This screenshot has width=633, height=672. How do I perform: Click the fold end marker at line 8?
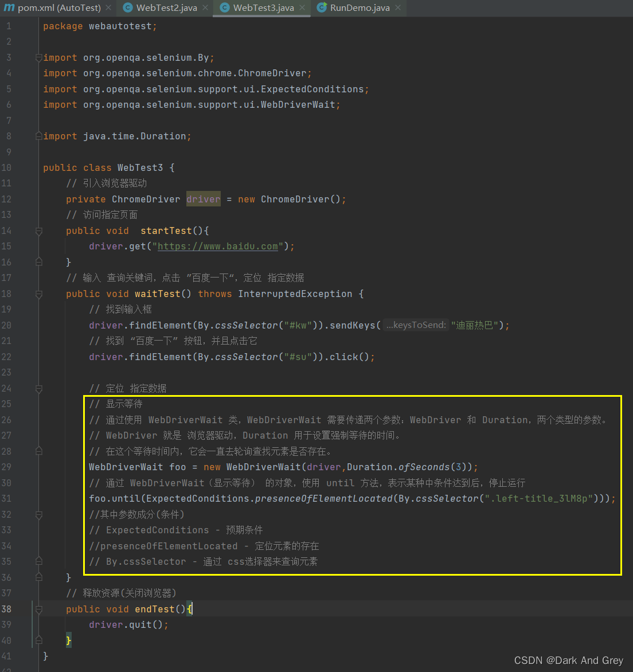coord(38,136)
